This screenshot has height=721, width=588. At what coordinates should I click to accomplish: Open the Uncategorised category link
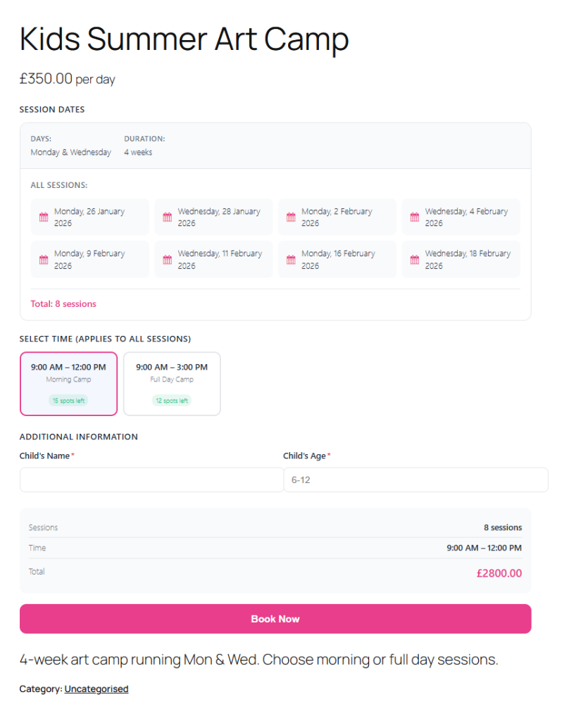96,689
